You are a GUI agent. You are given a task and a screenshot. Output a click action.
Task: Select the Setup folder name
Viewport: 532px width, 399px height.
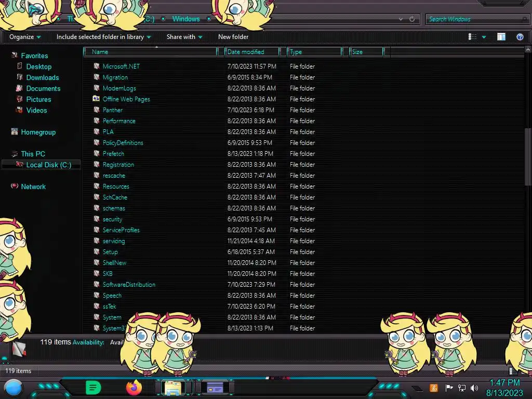click(110, 252)
